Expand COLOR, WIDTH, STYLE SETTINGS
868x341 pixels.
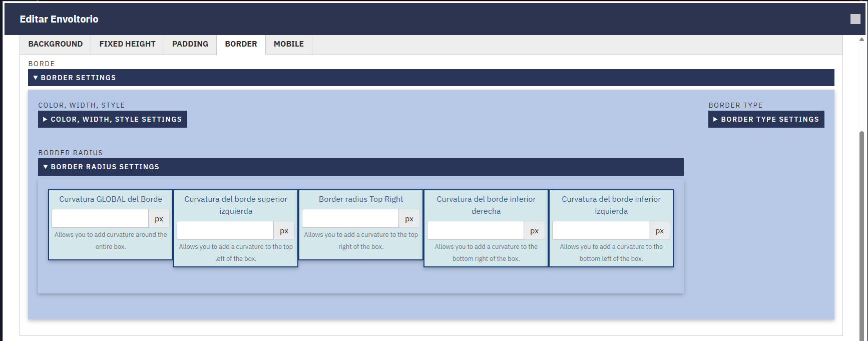(x=113, y=119)
